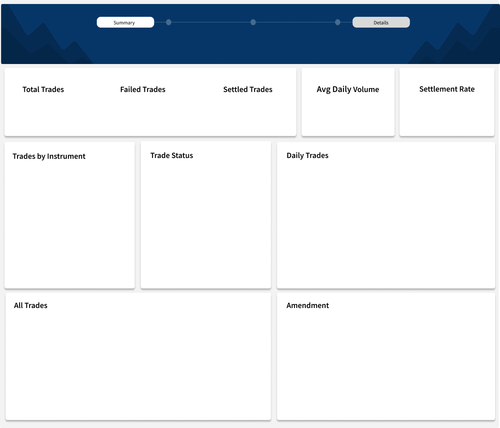Viewport: 500px width, 428px height.
Task: Click the Settlement Rate card title
Action: point(447,89)
